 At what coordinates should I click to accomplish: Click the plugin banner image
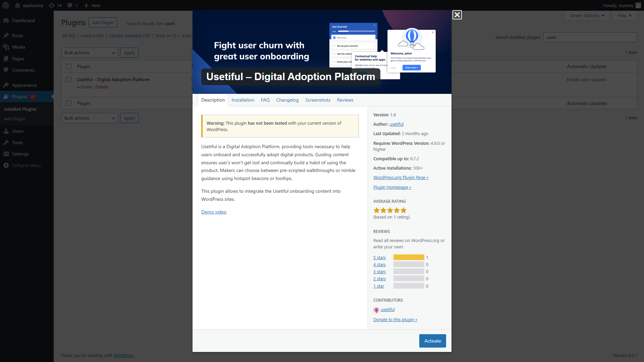(322, 52)
